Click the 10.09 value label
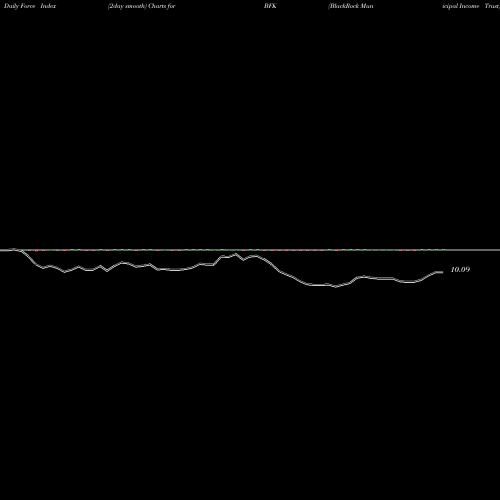Screen dimensions: 500x500 point(460,269)
